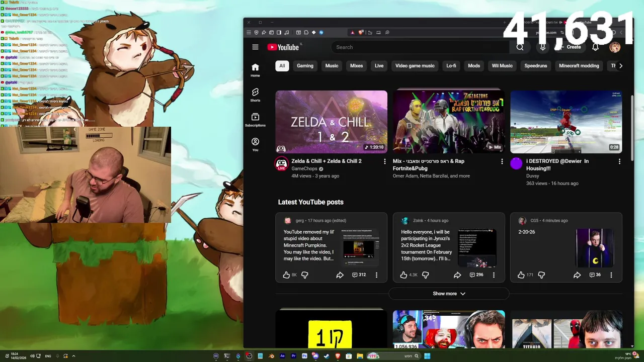Share Zoink's Rocket League post
The image size is (644, 362).
(457, 275)
